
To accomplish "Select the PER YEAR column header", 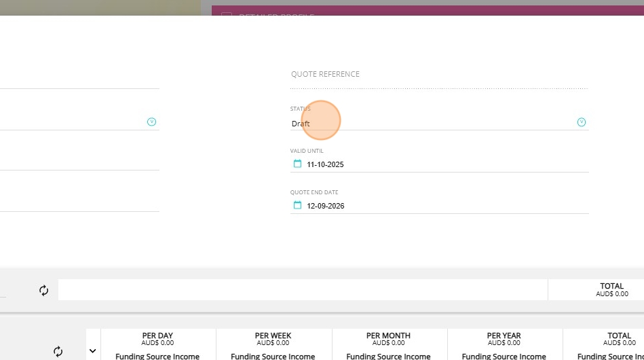I will 504,336.
